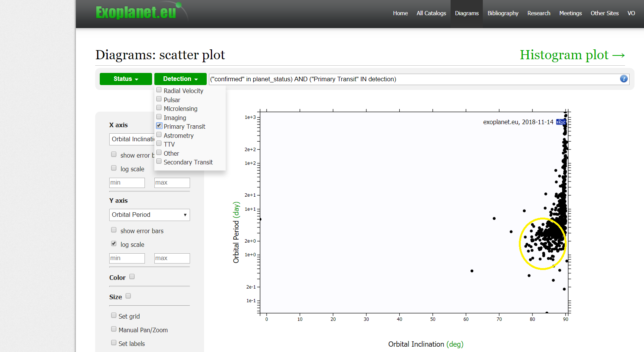Enable X axis log scale
The height and width of the screenshot is (352, 644).
114,168
